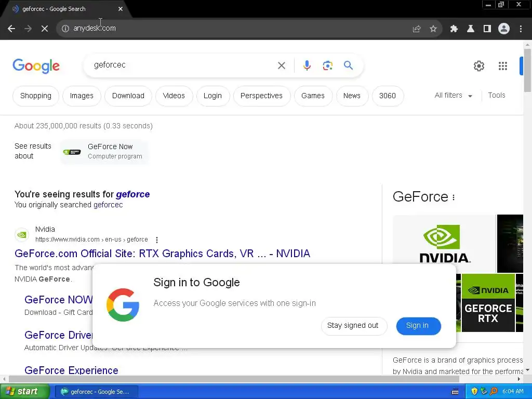Filter results by Shopping
This screenshot has height=399, width=532.
click(36, 96)
